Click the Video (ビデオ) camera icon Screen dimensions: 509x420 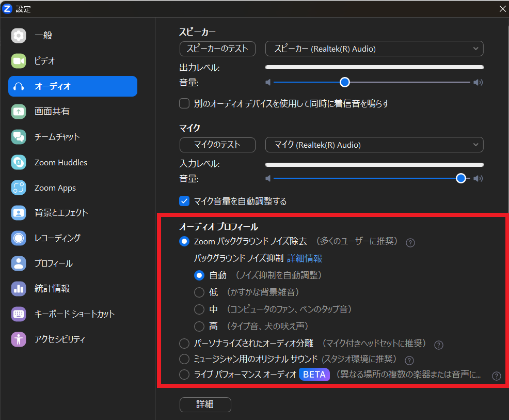19,61
